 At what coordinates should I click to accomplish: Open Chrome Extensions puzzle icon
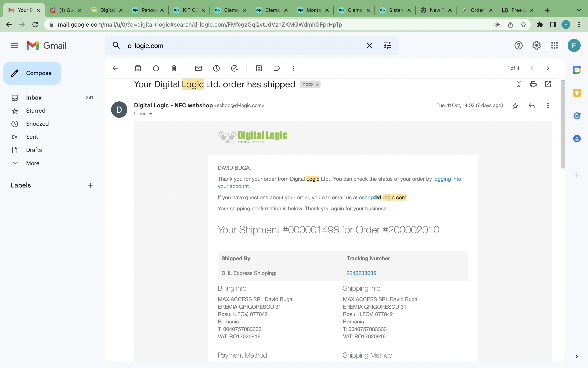(x=539, y=25)
